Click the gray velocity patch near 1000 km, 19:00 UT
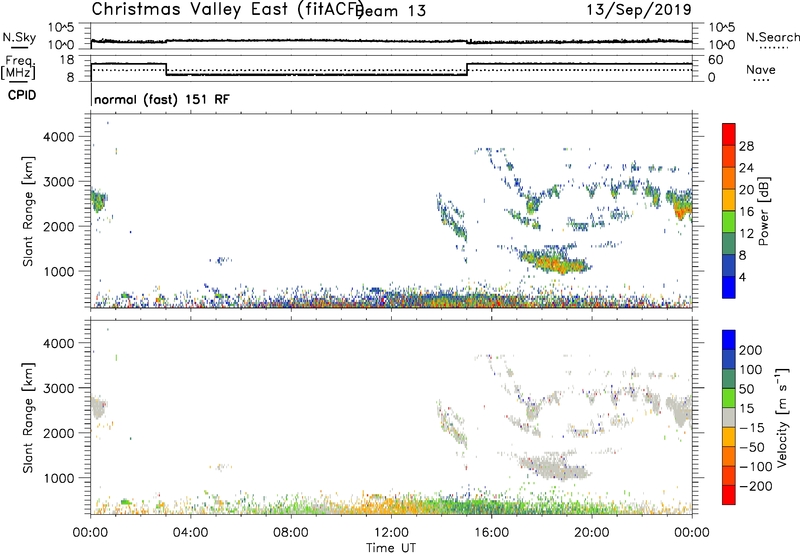The width and height of the screenshot is (800, 554). (557, 468)
